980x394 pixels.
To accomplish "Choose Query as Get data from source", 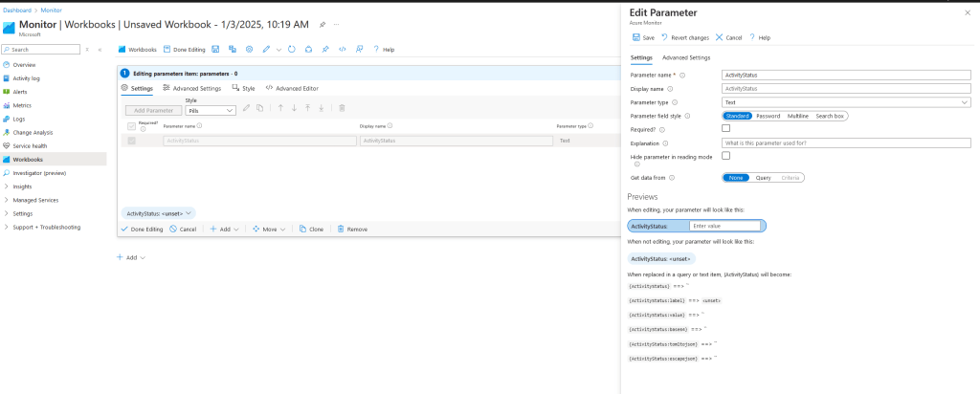I will [x=763, y=178].
